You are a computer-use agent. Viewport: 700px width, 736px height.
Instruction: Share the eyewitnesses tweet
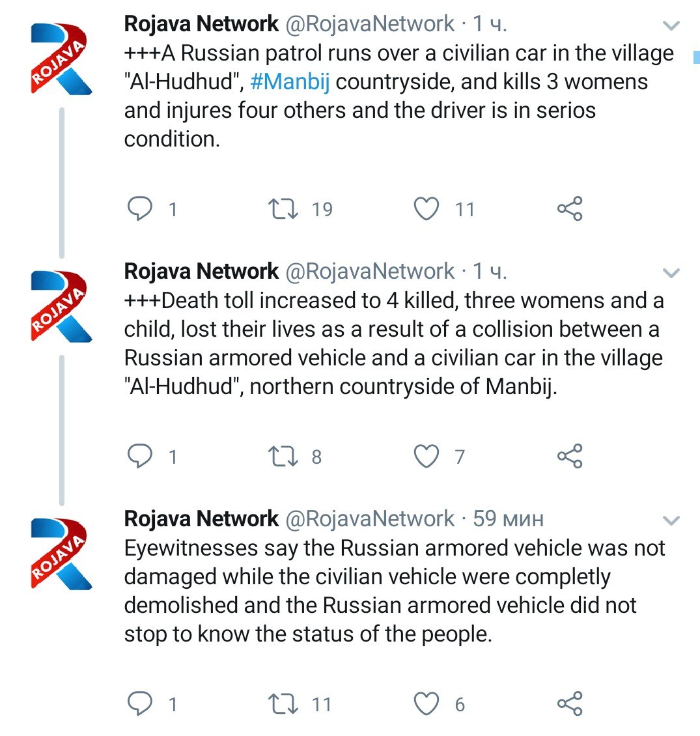(x=570, y=703)
